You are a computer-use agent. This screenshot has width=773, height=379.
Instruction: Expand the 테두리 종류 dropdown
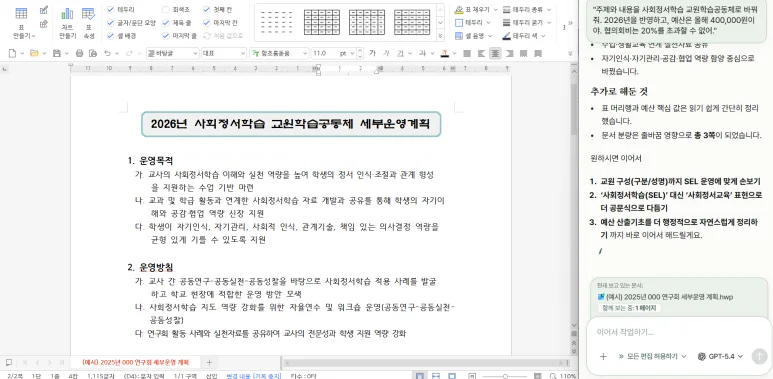tap(549, 9)
